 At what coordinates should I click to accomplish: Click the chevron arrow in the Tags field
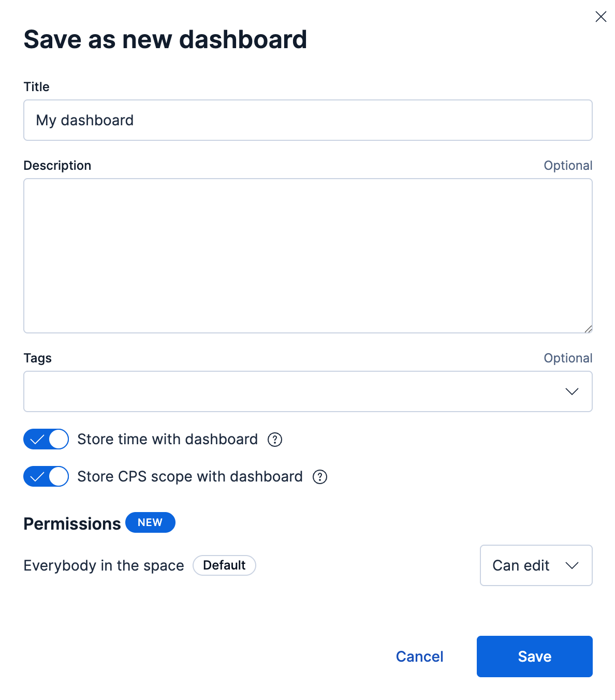[x=572, y=391]
